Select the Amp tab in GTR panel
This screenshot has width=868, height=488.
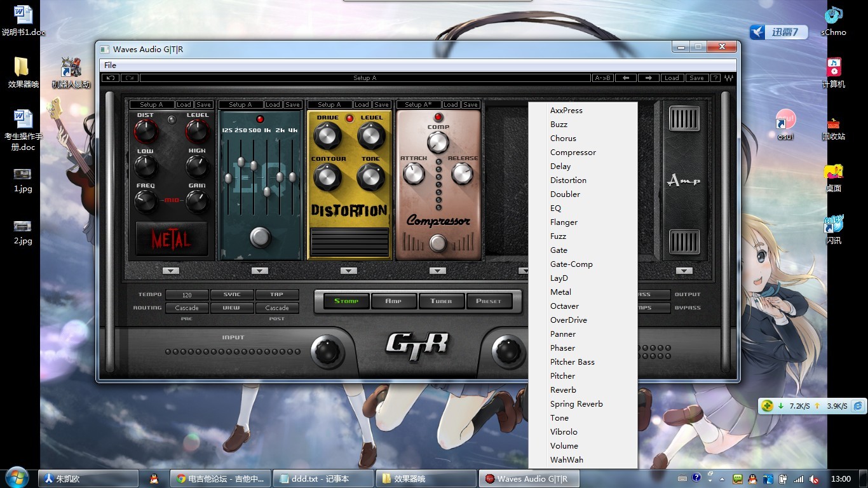coord(393,301)
